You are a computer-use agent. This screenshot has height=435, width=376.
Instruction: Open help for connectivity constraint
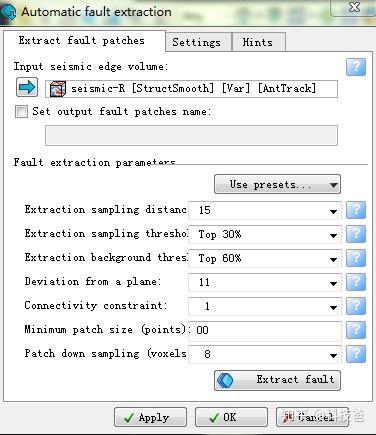click(356, 306)
